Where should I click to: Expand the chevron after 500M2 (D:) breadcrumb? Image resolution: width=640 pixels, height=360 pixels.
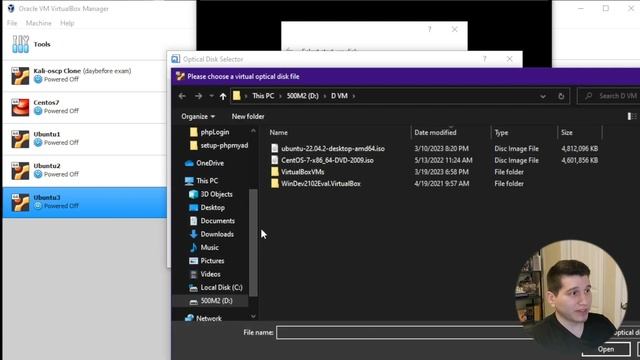[325, 96]
